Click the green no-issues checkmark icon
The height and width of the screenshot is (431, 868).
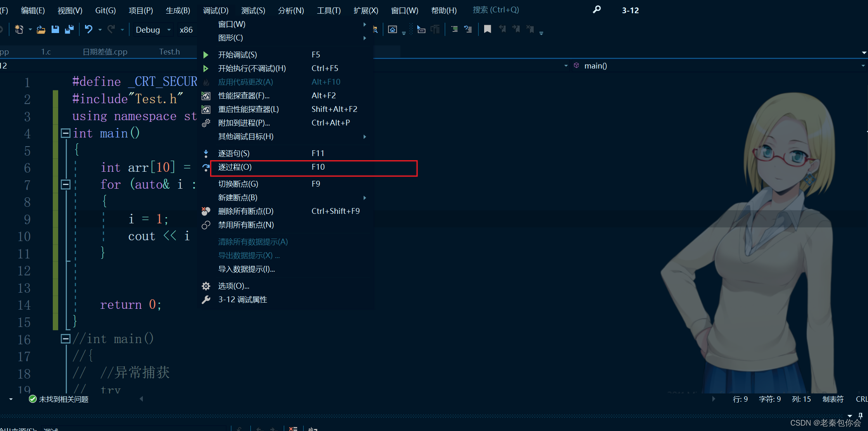(33, 399)
